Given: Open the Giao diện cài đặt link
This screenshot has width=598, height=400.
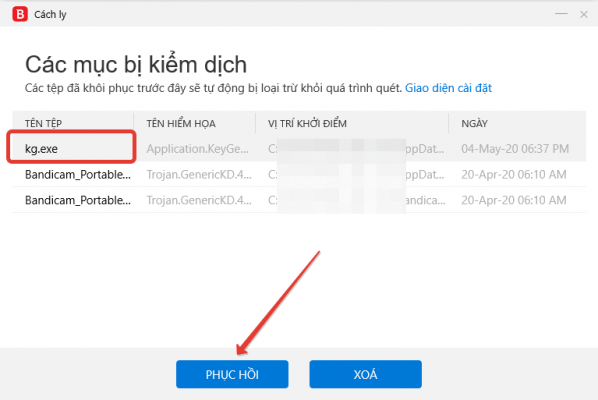Looking at the screenshot, I should [448, 88].
